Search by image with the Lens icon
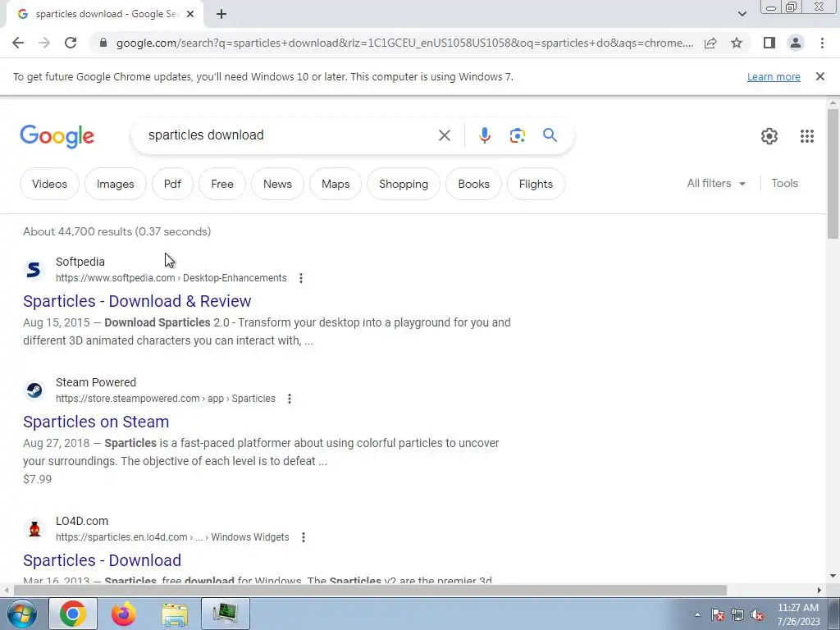This screenshot has width=840, height=630. click(517, 135)
